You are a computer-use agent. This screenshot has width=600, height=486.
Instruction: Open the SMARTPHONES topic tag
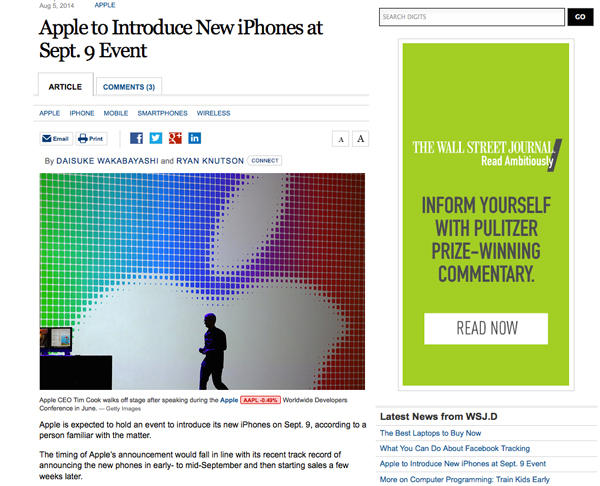163,113
